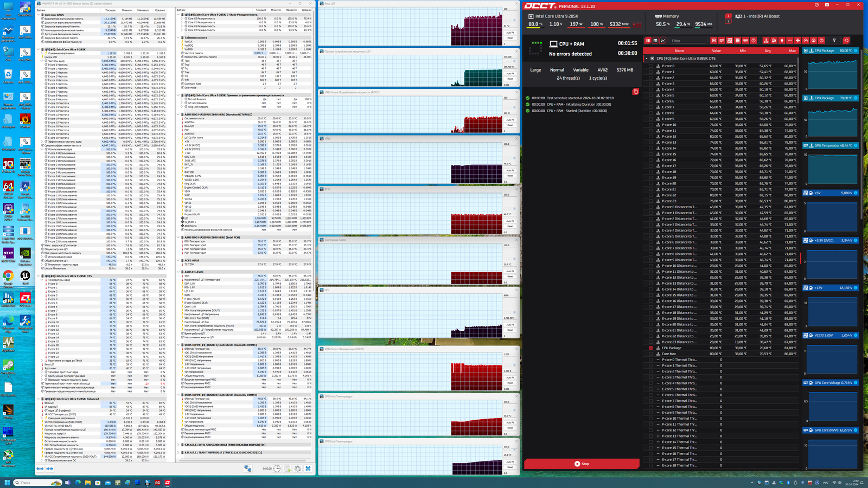Check the P-core 23 checkbox in OCCT
The width and height of the screenshot is (868, 488).
[651, 201]
